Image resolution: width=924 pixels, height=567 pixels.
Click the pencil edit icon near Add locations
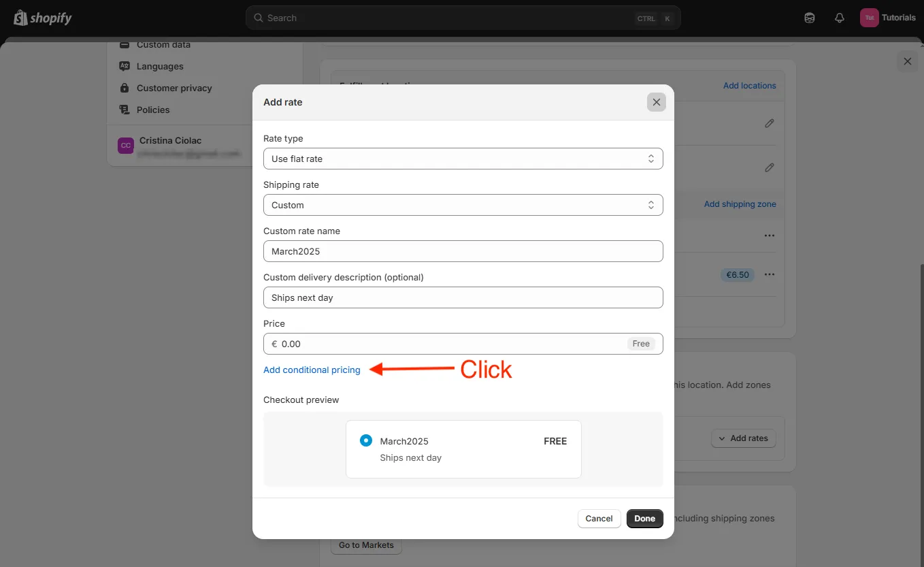(x=770, y=123)
